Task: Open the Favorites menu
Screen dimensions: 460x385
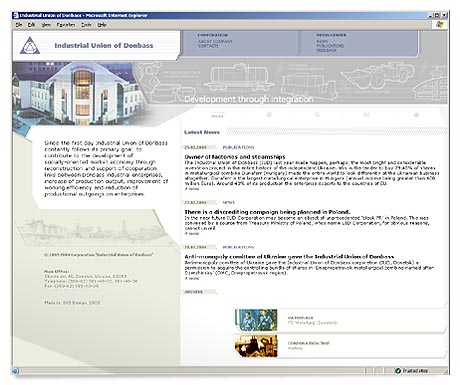Action: (x=66, y=25)
